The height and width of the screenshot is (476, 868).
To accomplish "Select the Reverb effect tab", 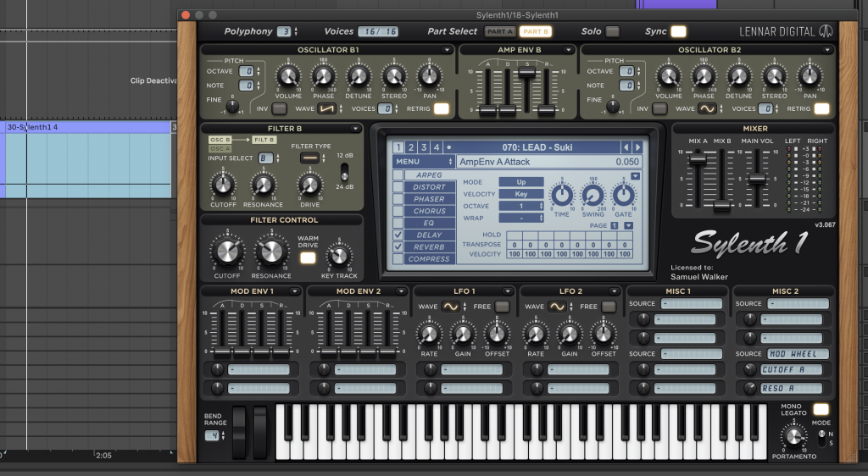I will [x=430, y=246].
